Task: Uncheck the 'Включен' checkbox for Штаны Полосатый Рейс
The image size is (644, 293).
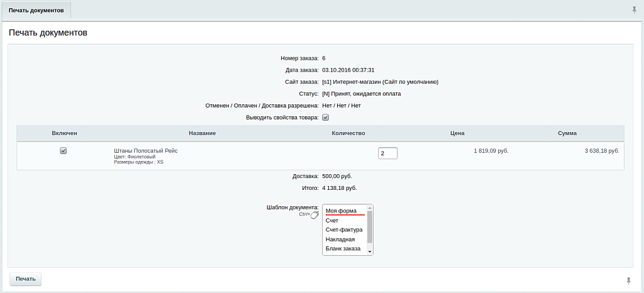Action: 63,151
